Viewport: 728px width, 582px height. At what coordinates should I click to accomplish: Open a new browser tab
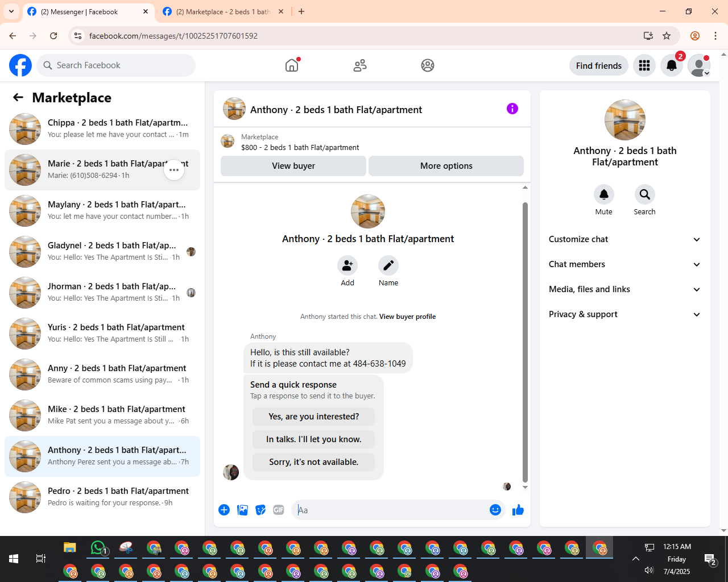301,11
